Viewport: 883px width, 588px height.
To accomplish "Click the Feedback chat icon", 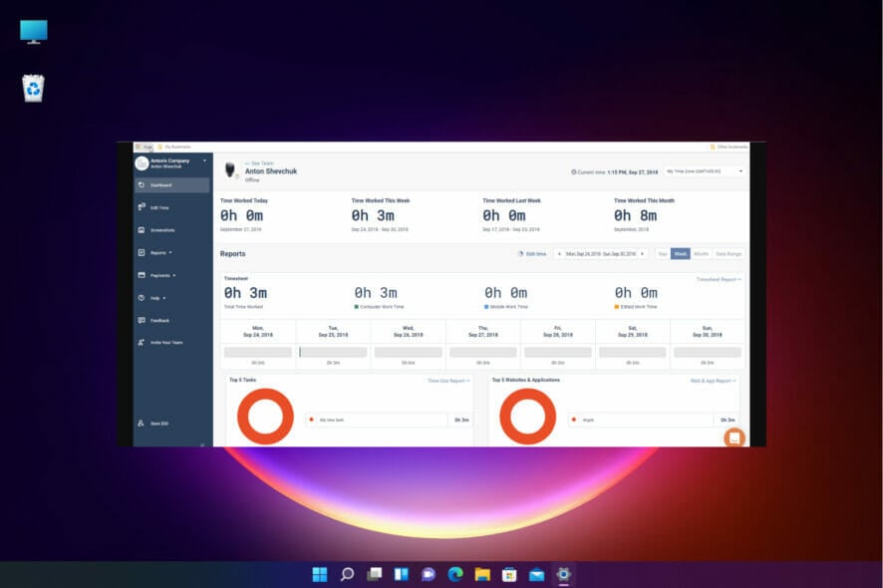I will pos(142,321).
